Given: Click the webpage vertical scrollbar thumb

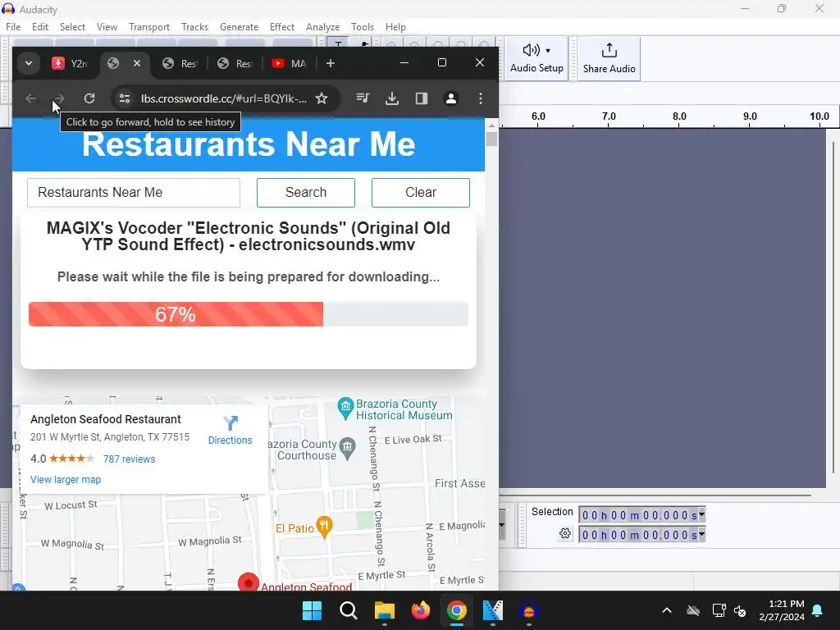Looking at the screenshot, I should pyautogui.click(x=492, y=139).
